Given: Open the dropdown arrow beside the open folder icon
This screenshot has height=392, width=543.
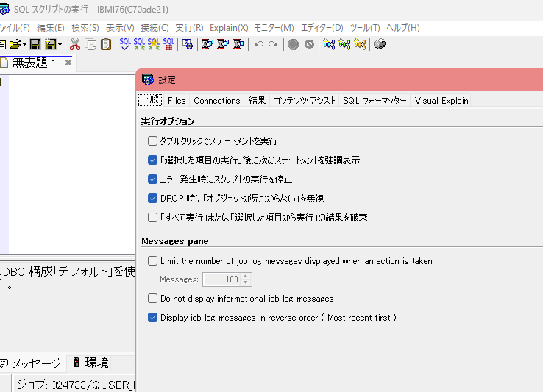Looking at the screenshot, I should tap(24, 44).
